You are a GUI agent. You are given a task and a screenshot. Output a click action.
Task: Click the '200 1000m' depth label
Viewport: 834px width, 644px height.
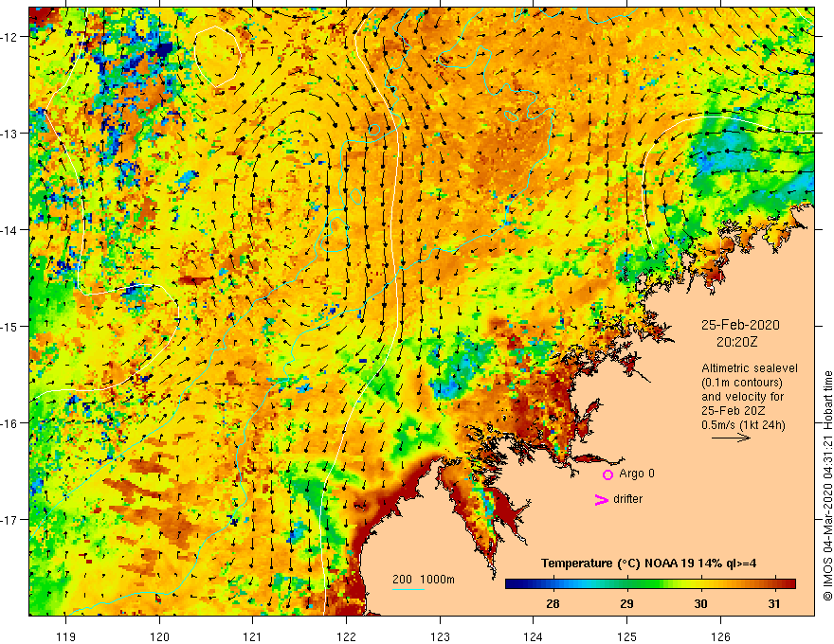(x=424, y=580)
